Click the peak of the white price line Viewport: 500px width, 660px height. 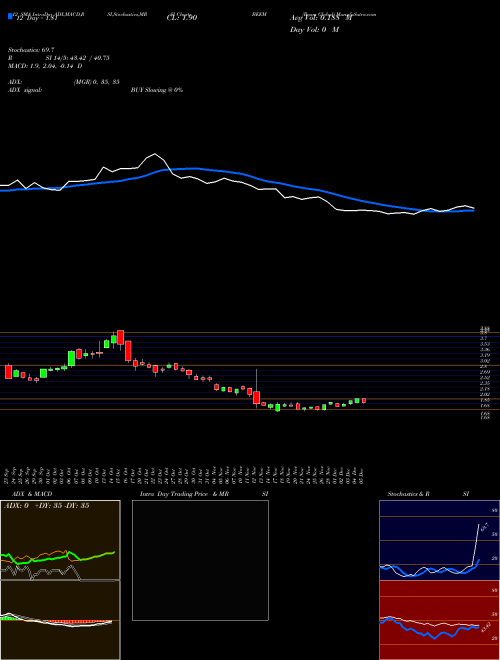coord(155,154)
